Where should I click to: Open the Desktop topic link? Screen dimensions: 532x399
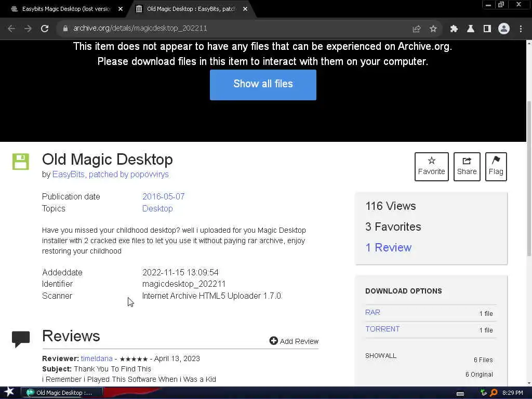pos(157,208)
